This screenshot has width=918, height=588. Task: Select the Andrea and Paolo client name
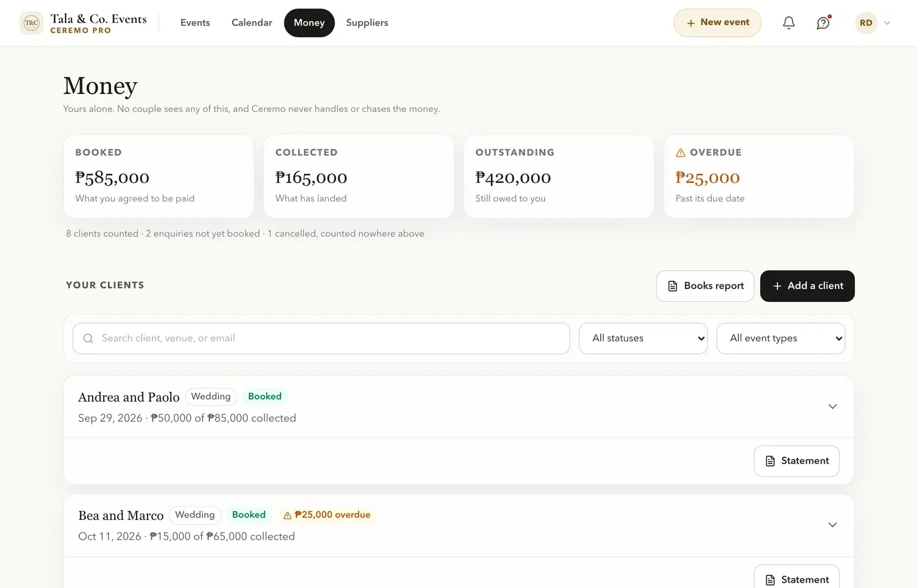[x=129, y=397]
